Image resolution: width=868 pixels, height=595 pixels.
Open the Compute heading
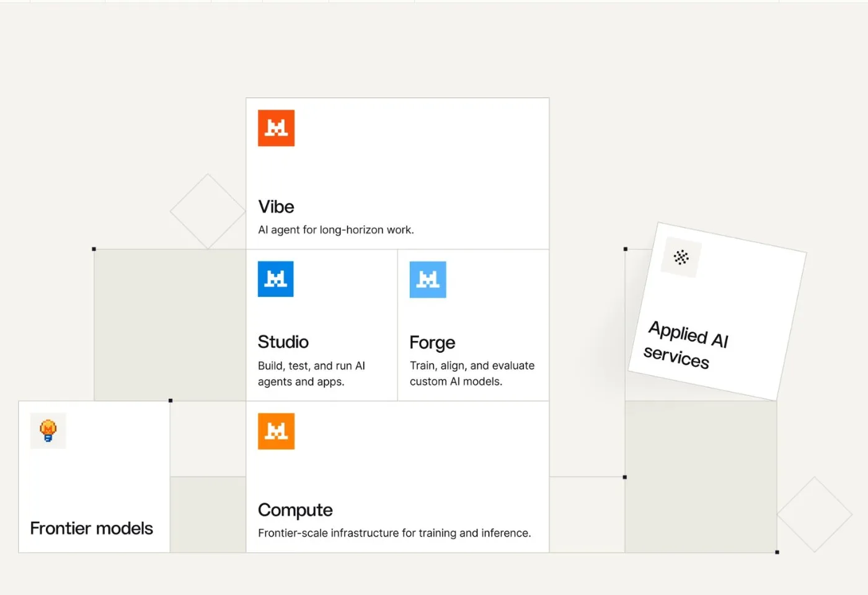coord(295,510)
